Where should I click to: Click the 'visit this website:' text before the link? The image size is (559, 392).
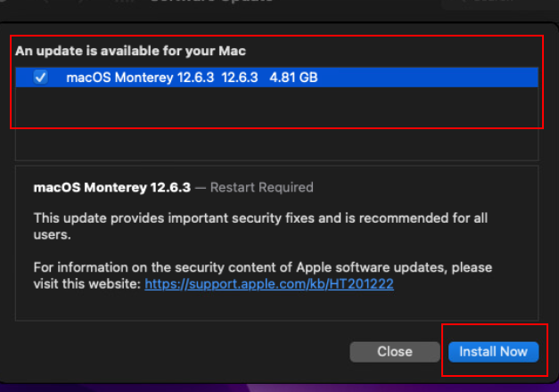pyautogui.click(x=87, y=284)
